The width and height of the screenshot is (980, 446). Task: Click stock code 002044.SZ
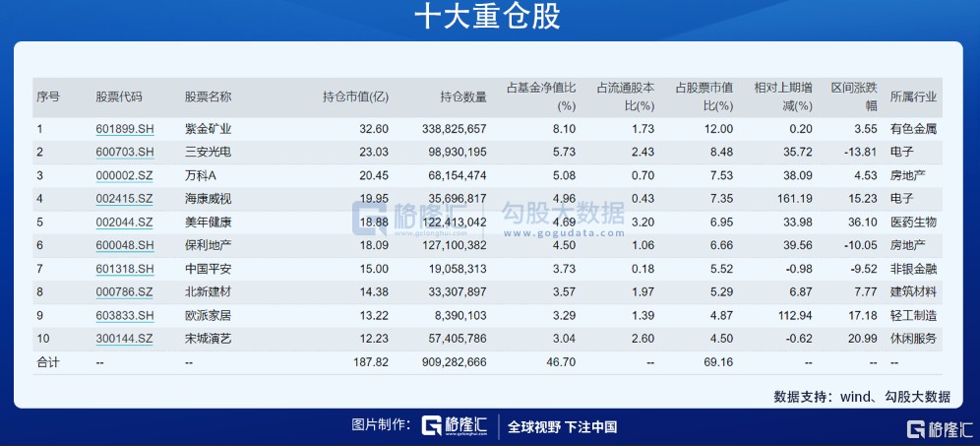(x=125, y=223)
